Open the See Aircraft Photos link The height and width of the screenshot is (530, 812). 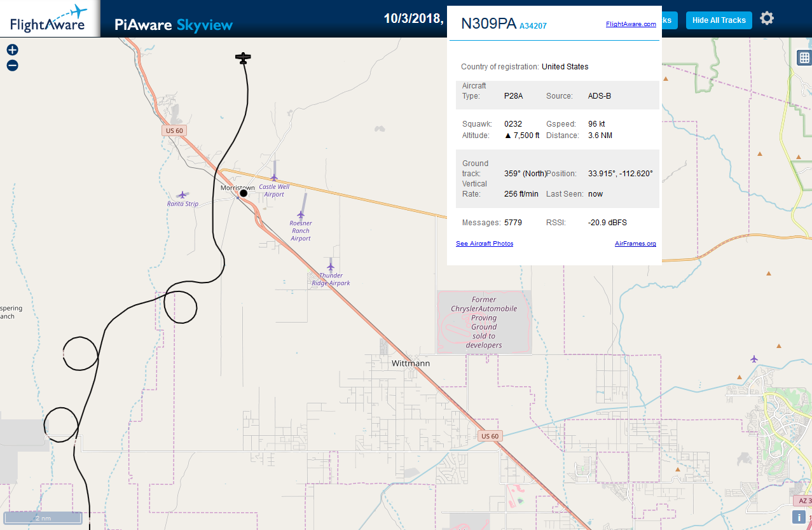pos(485,244)
